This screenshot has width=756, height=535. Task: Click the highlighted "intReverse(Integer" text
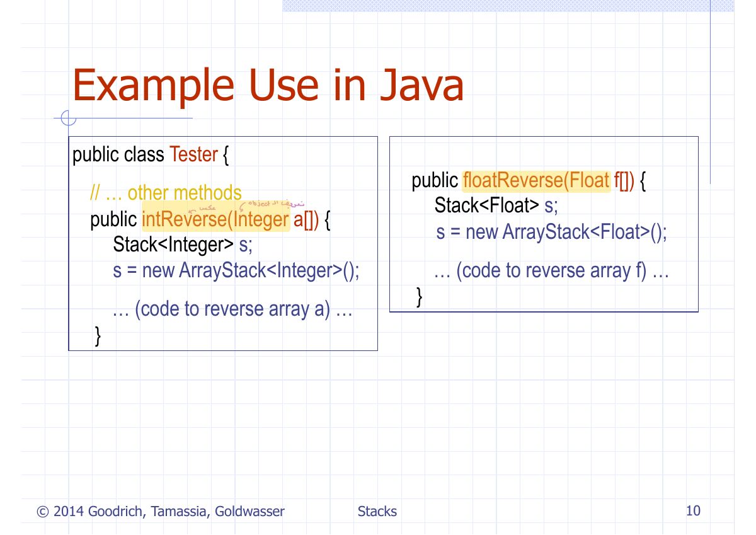pyautogui.click(x=216, y=219)
